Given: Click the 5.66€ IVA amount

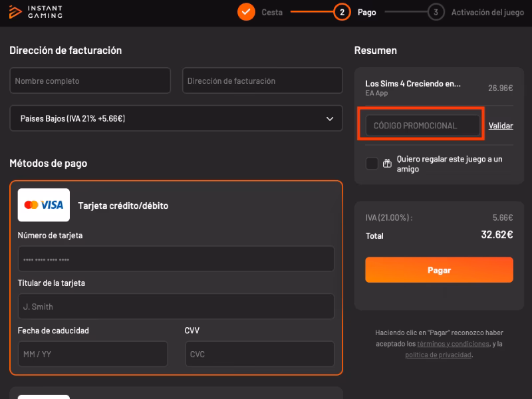Looking at the screenshot, I should tap(503, 217).
